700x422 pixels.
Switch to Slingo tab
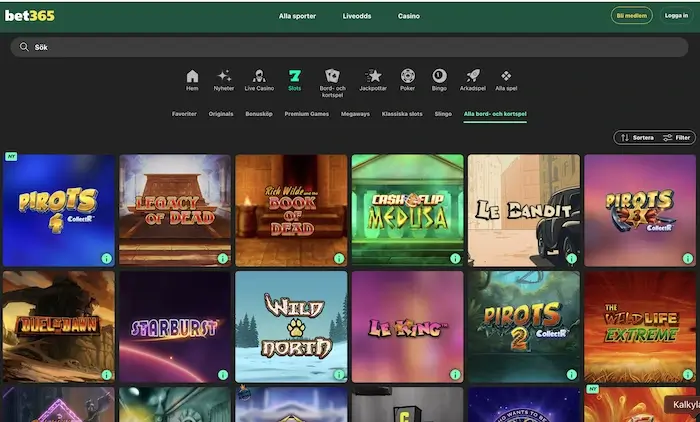tap(443, 114)
